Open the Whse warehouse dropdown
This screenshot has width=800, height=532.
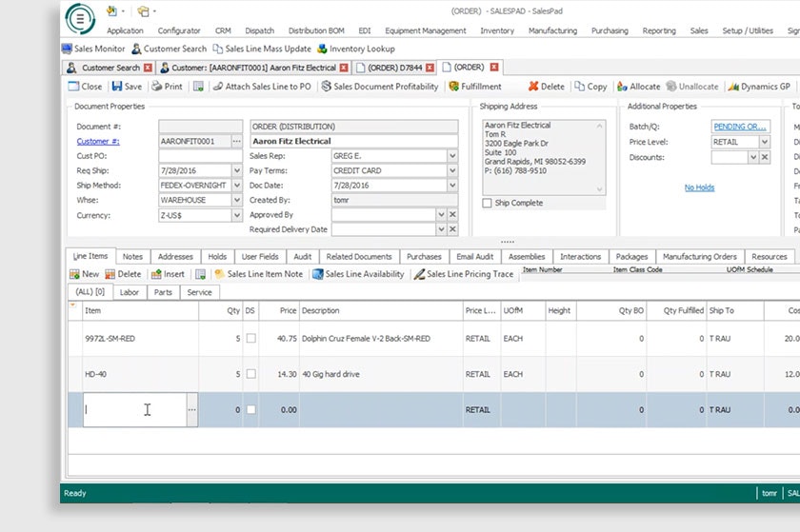coord(237,200)
